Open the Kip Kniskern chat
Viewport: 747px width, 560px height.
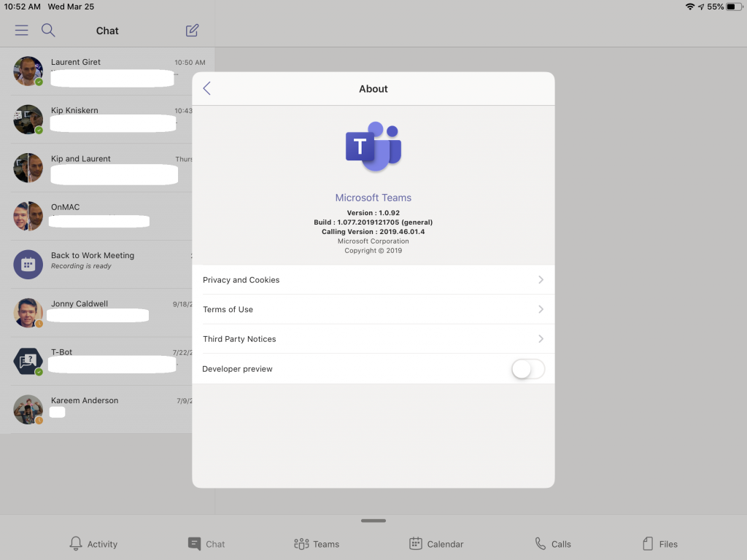(96, 120)
